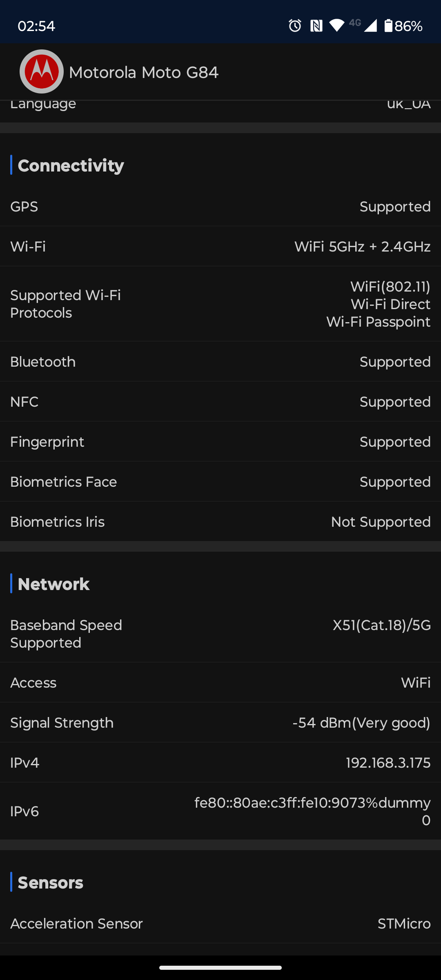Tap the Biometrics Iris Not Supported row
441x980 pixels.
[x=220, y=522]
